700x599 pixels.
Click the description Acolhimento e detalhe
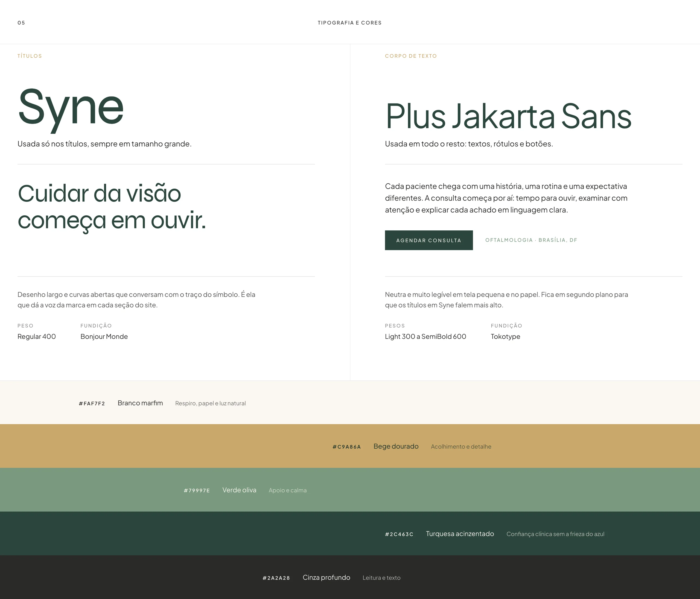point(461,446)
